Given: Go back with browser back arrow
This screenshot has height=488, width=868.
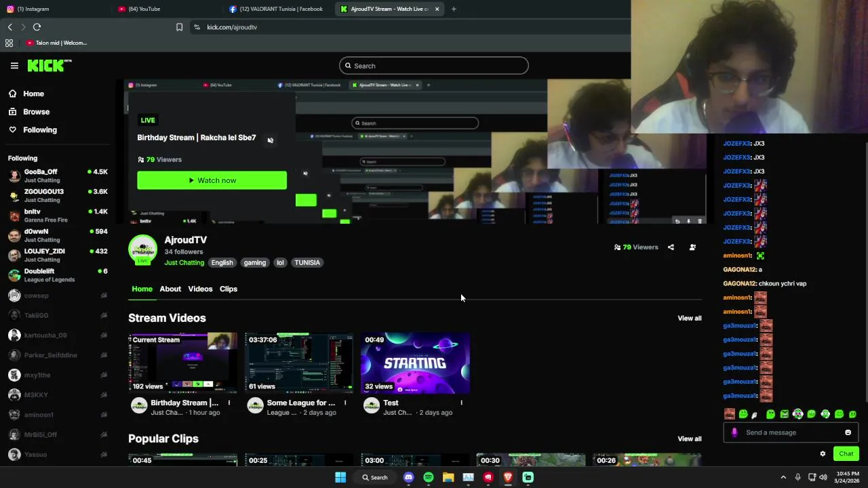Looking at the screenshot, I should (10, 27).
